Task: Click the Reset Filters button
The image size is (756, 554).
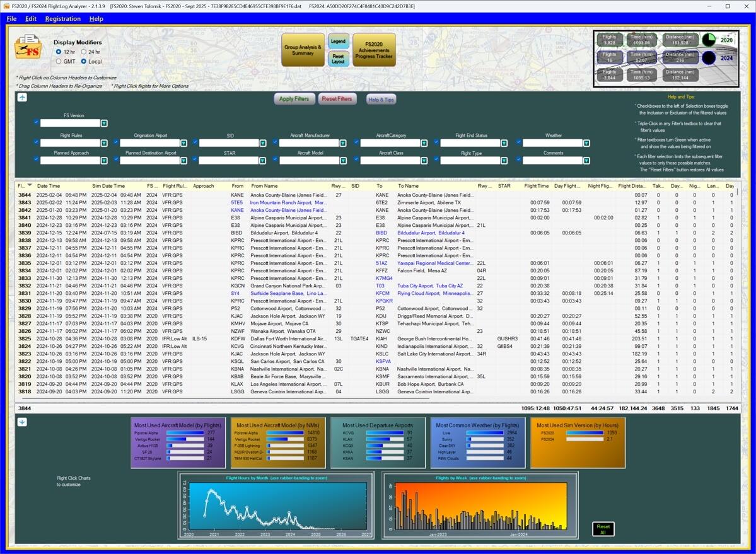Action: [337, 99]
